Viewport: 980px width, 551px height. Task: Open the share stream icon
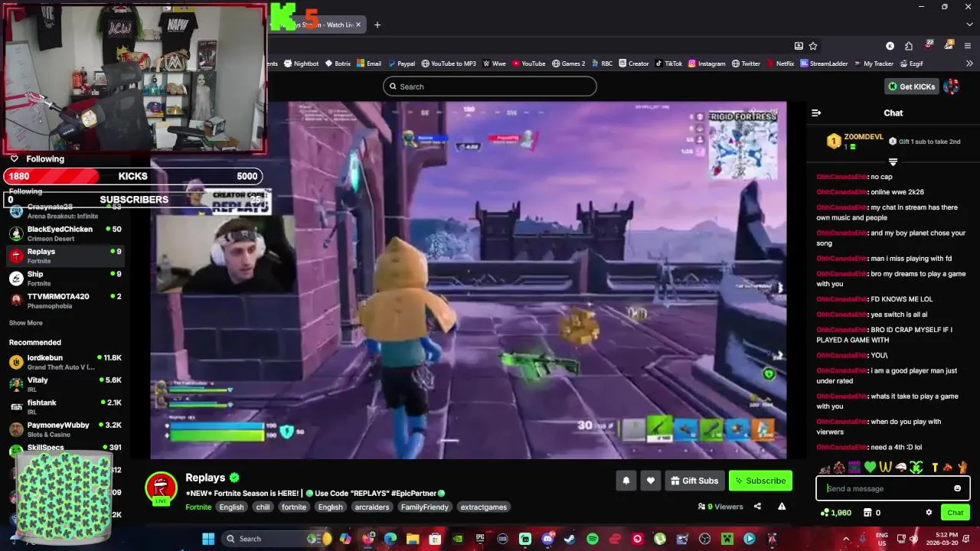757,506
